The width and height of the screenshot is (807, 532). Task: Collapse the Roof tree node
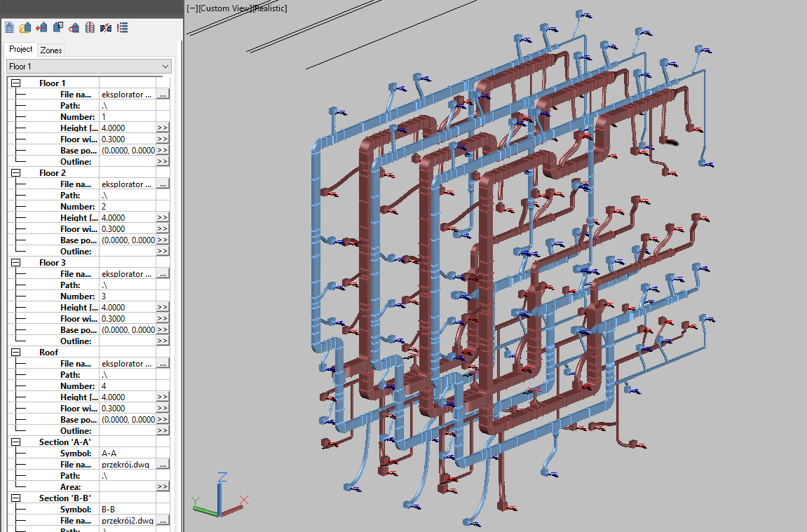[x=15, y=353]
